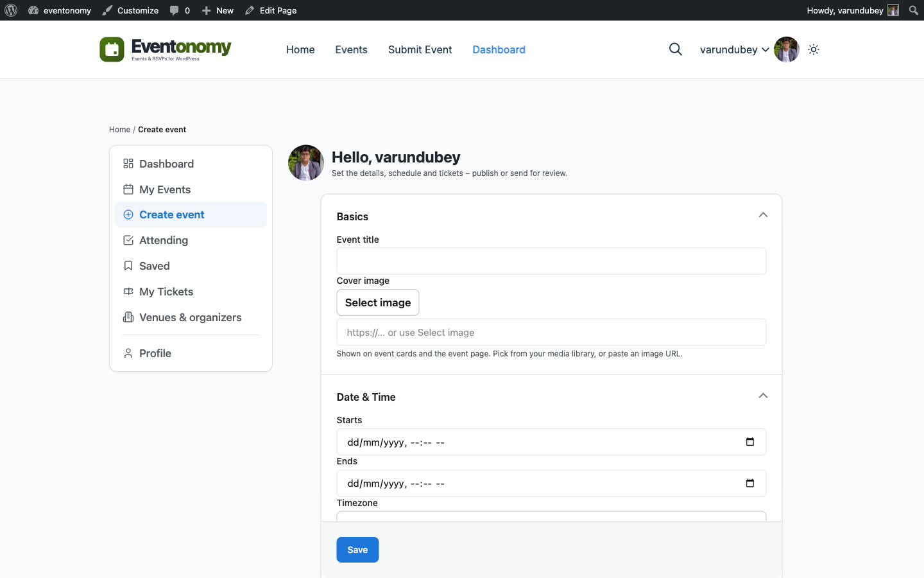This screenshot has width=924, height=578.
Task: Open the Howdy, varundubey account menu
Action: [853, 10]
